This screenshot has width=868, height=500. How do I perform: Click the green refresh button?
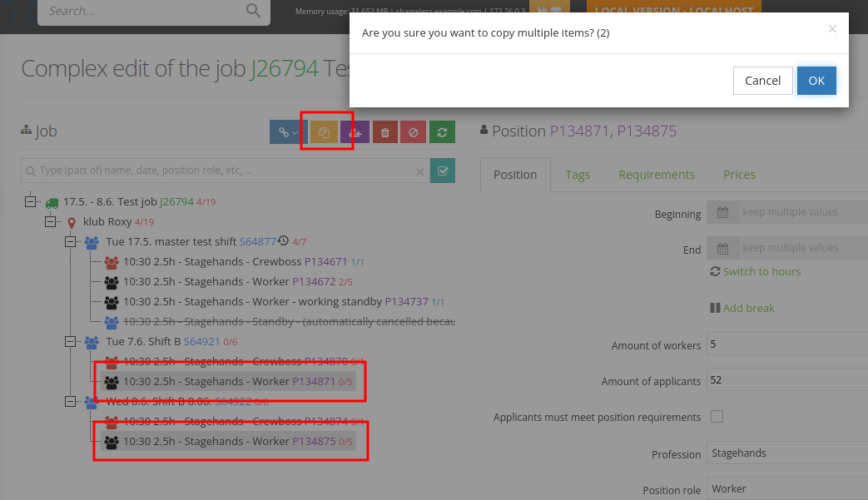[x=443, y=132]
